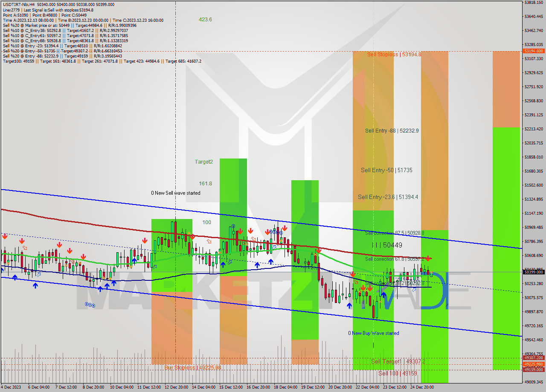Select the 'Sell %20 @ Market price' line
Viewport: 546px width, 392px height.
tap(70, 25)
